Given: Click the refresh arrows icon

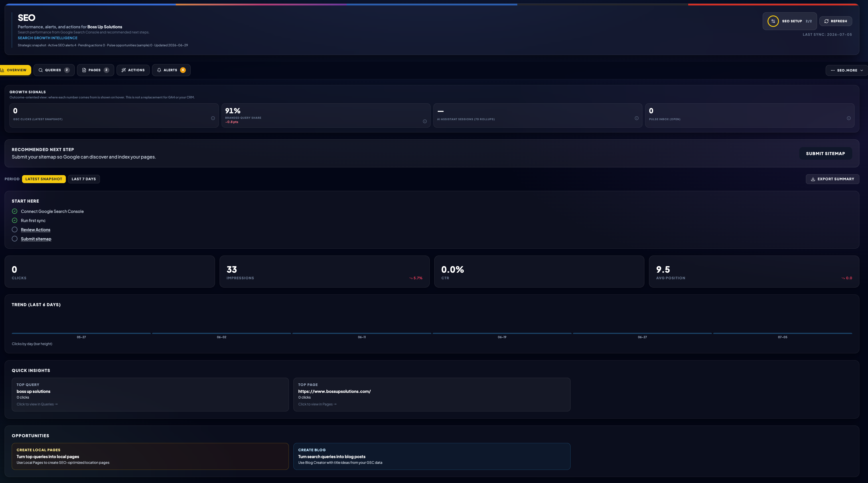Looking at the screenshot, I should 826,21.
